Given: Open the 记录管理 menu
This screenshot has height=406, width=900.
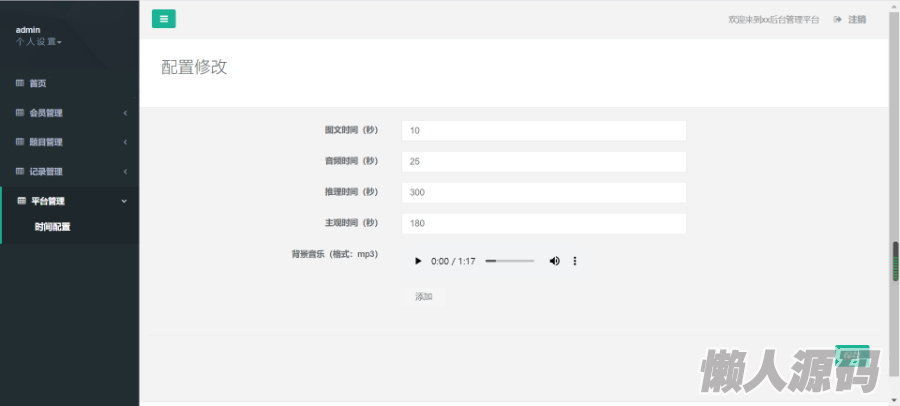Looking at the screenshot, I should point(46,172).
